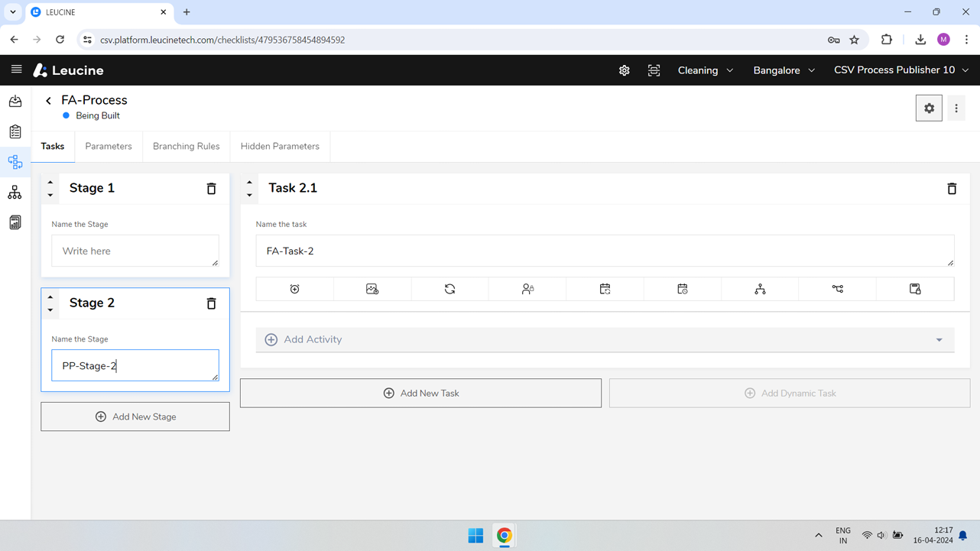Switch to the Tasks tab
Image resolution: width=980 pixels, height=551 pixels.
pos(53,146)
